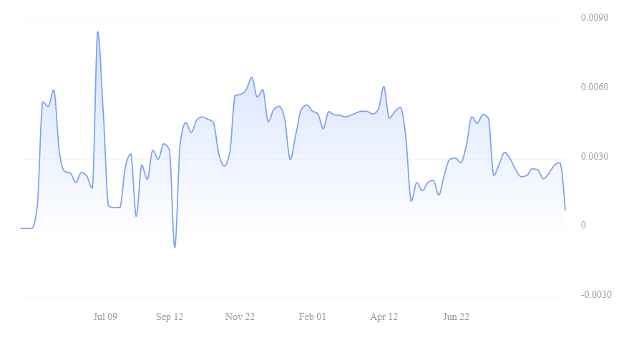
Task: Click the 0.0030 y-axis value
Action: click(x=595, y=156)
